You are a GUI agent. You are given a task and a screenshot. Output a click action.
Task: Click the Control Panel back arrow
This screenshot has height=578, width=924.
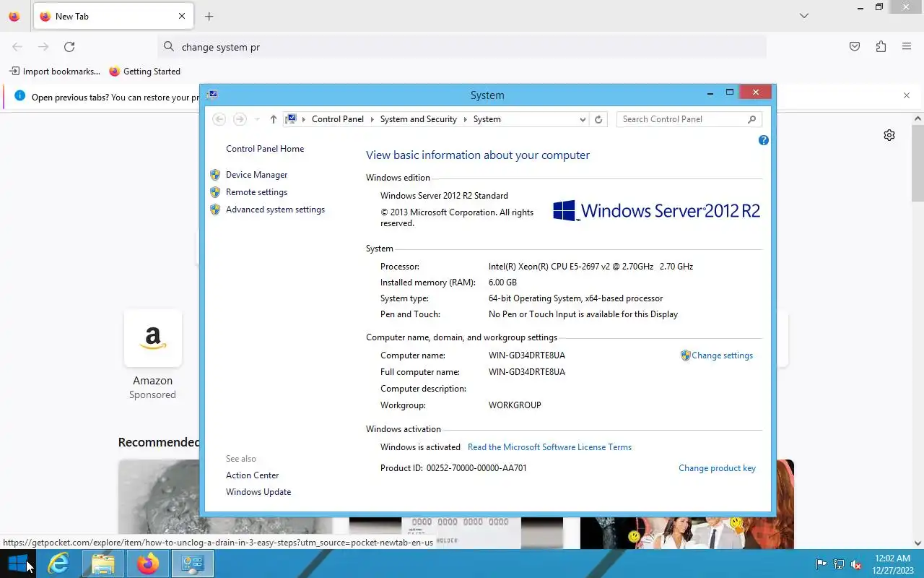pyautogui.click(x=219, y=119)
